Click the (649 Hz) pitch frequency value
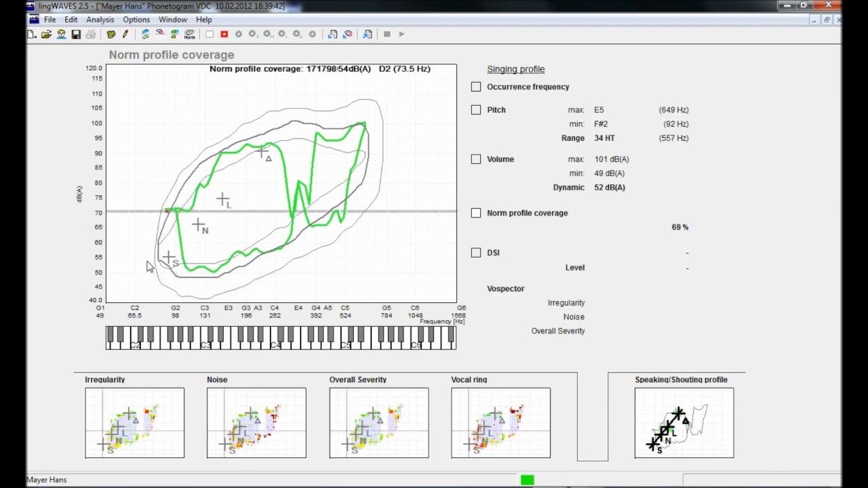 click(x=673, y=110)
